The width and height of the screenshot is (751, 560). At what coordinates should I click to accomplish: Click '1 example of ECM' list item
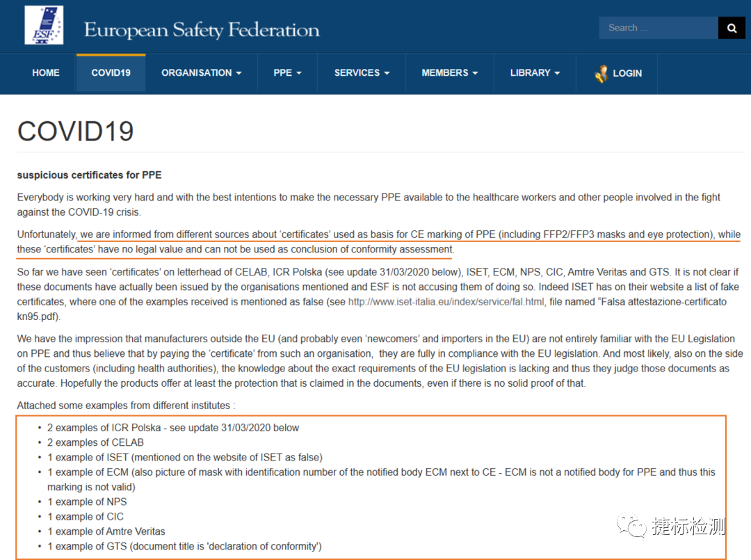pos(381,479)
